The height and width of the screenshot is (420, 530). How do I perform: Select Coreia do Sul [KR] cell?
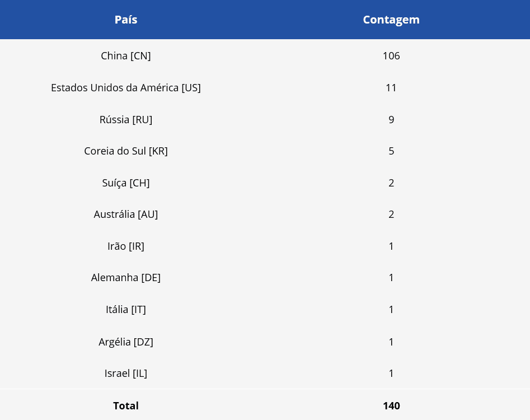pos(126,151)
